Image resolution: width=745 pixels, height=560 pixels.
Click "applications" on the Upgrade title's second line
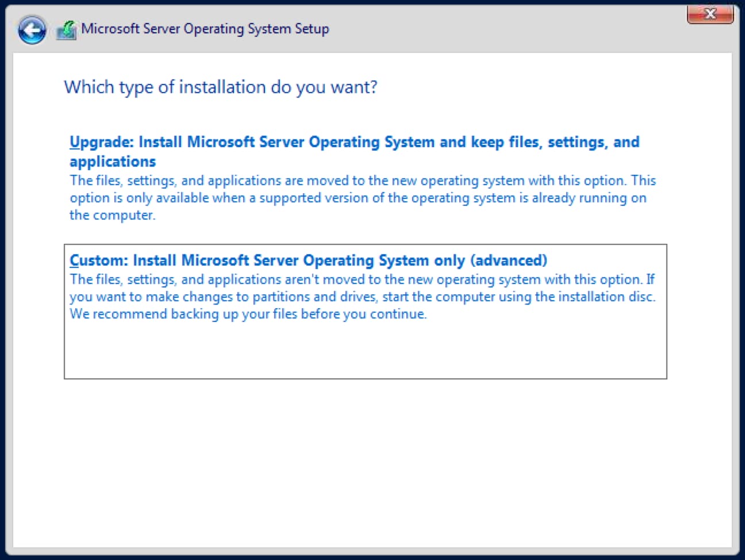tap(113, 162)
